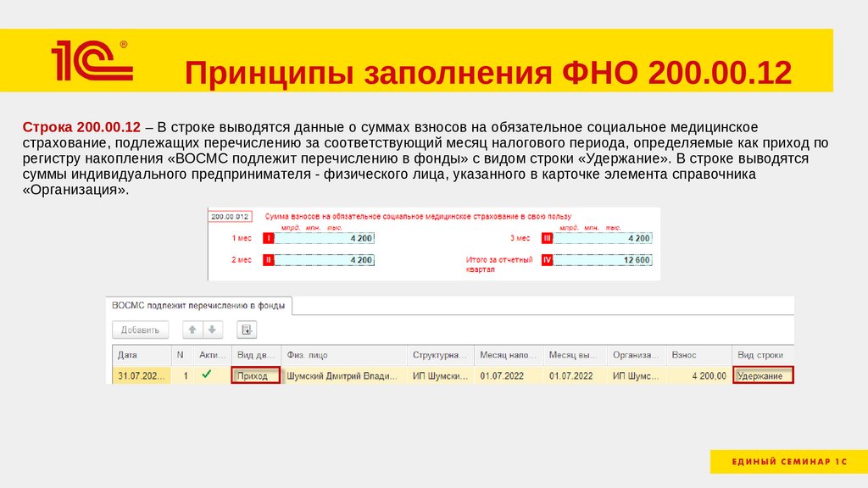Image resolution: width=868 pixels, height=488 pixels.
Task: Select the Приход cell in row 1
Action: [x=255, y=375]
